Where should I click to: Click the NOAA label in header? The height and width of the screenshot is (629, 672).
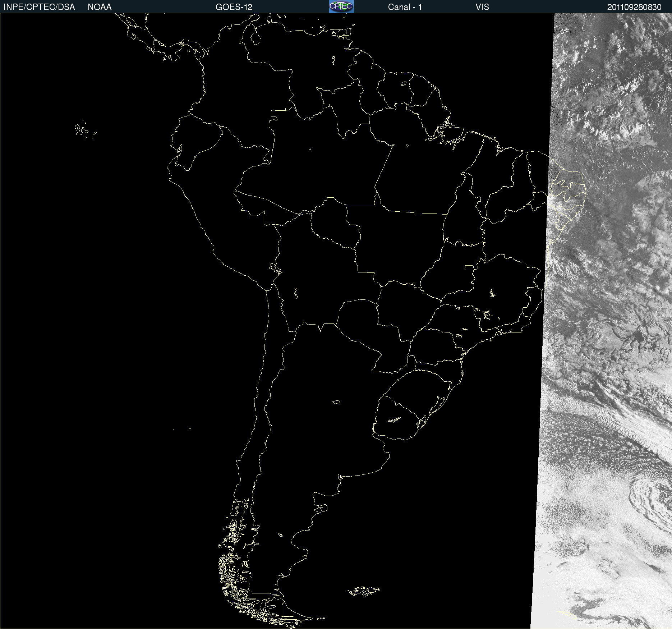[x=100, y=7]
